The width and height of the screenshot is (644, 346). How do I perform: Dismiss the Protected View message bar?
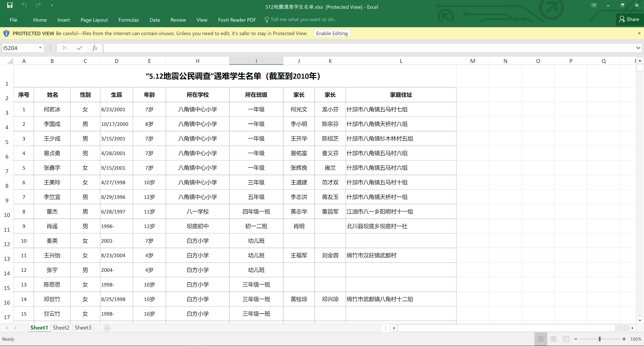click(x=639, y=33)
